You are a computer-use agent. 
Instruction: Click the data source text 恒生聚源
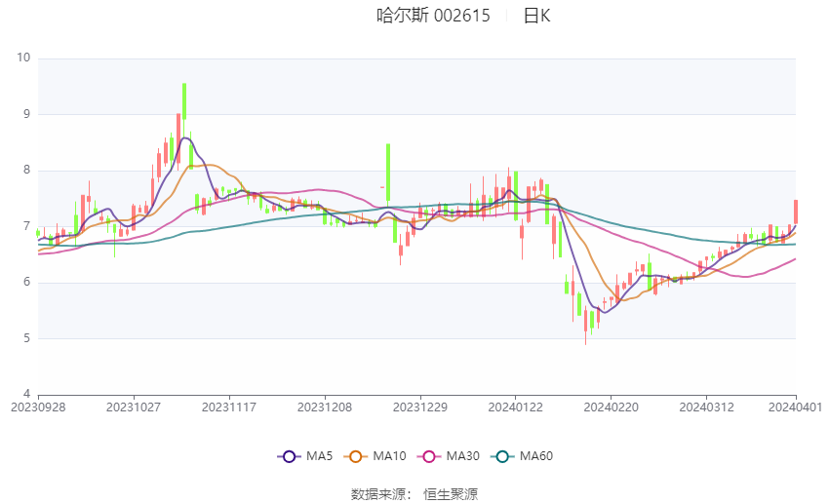pos(451,494)
